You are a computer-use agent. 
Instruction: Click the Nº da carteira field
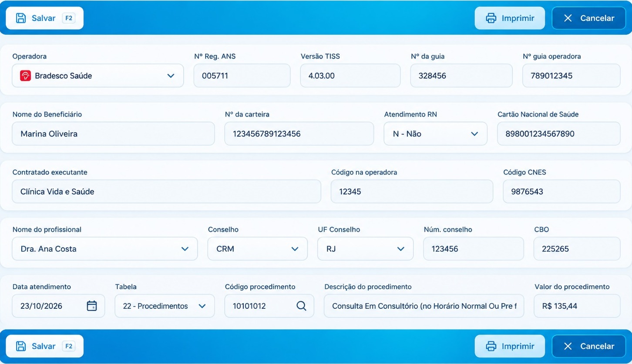point(299,134)
